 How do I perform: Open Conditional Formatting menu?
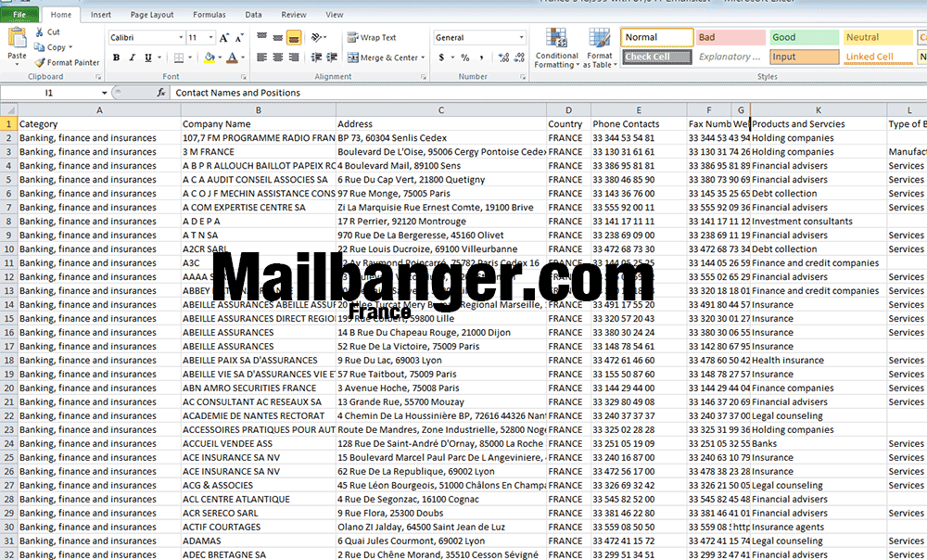coord(556,48)
